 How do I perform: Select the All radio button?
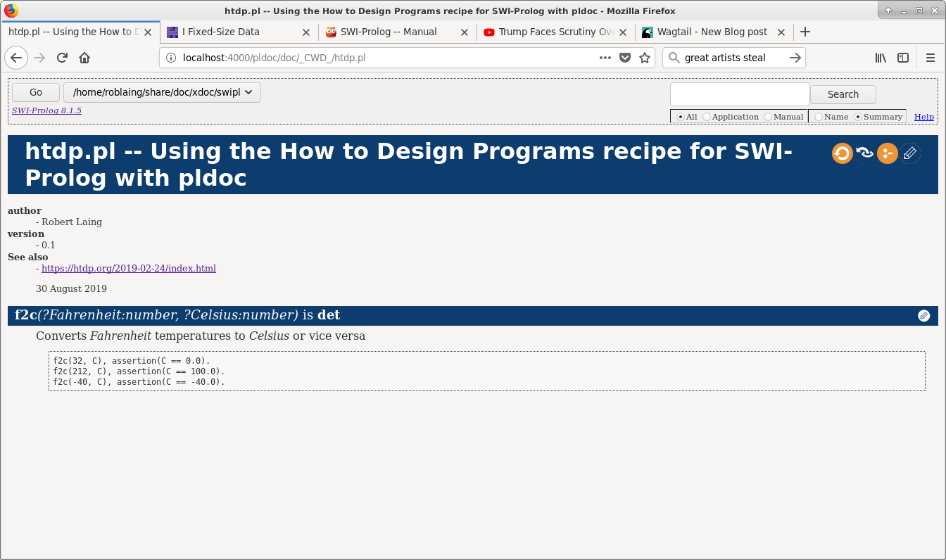point(681,117)
